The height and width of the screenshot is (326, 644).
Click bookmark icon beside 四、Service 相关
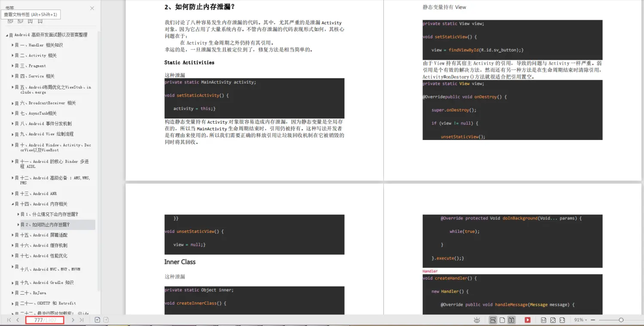pyautogui.click(x=17, y=76)
